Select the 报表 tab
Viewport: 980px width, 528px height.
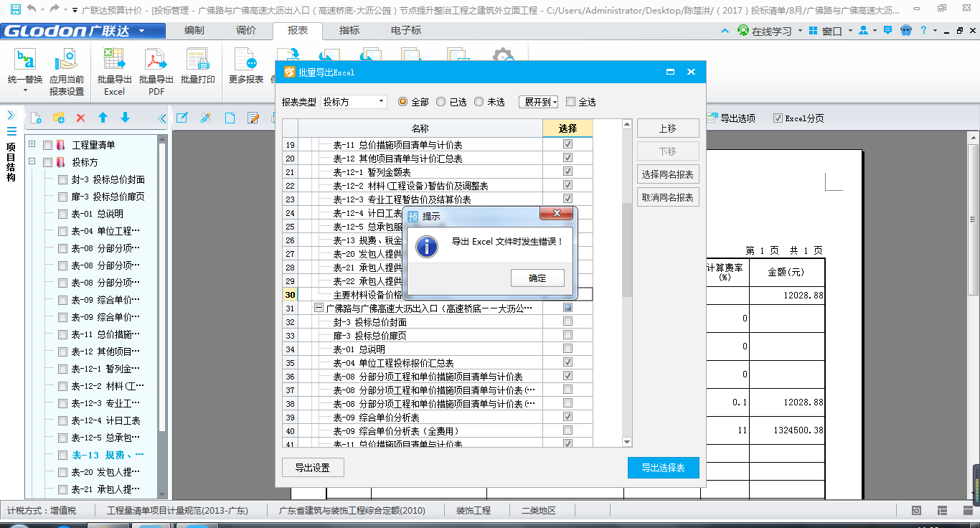[x=298, y=31]
